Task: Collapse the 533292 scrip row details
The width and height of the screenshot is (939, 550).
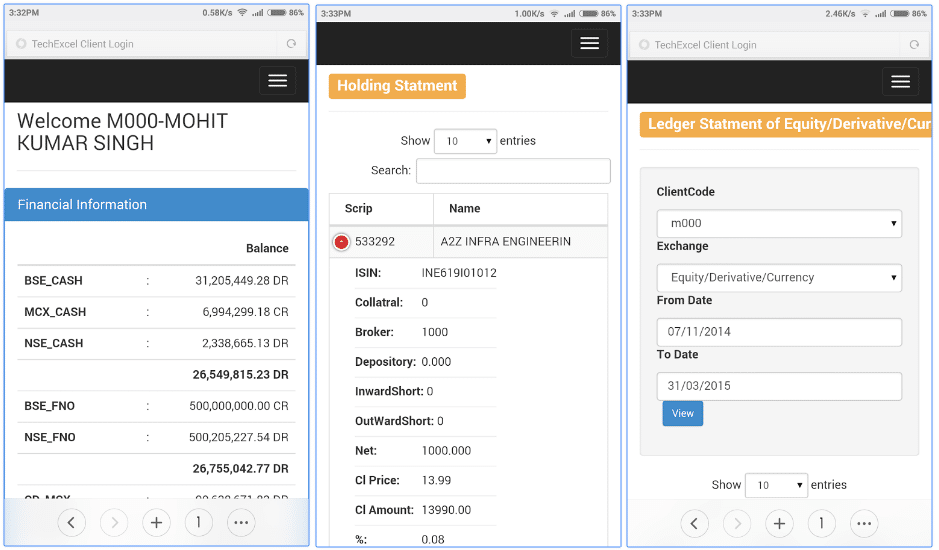Action: [x=342, y=242]
